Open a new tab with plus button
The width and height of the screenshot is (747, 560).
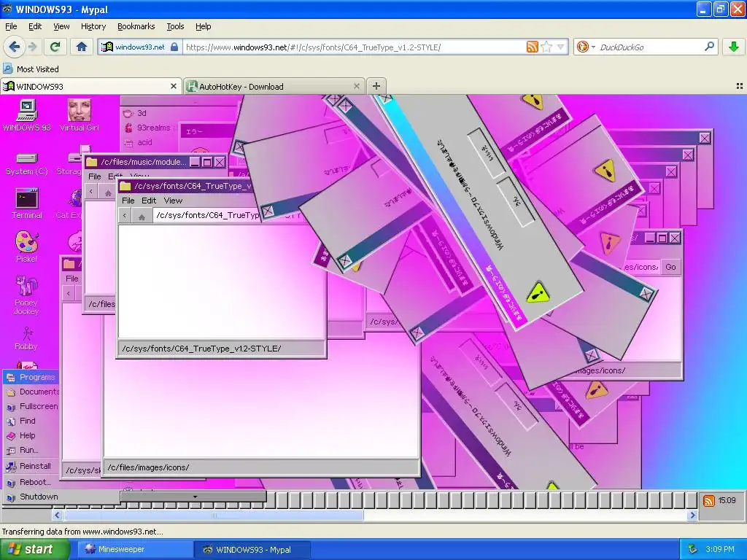coord(376,86)
